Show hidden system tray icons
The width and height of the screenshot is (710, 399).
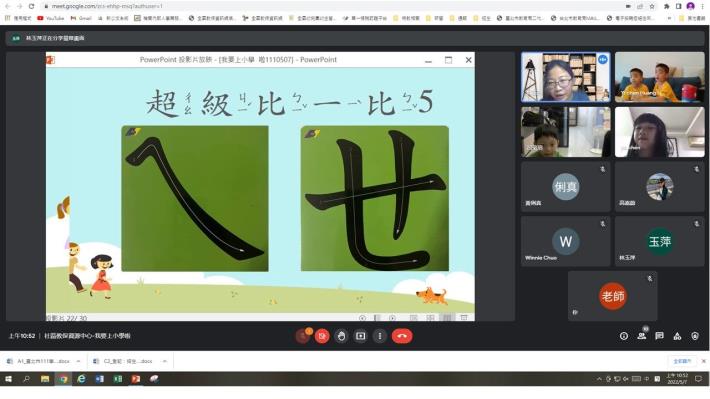click(599, 379)
